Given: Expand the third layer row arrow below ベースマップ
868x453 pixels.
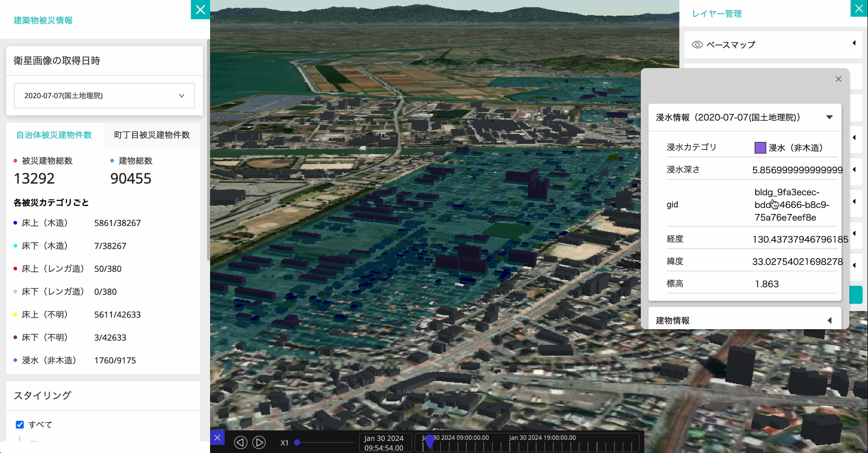Looking at the screenshot, I should pos(854,137).
